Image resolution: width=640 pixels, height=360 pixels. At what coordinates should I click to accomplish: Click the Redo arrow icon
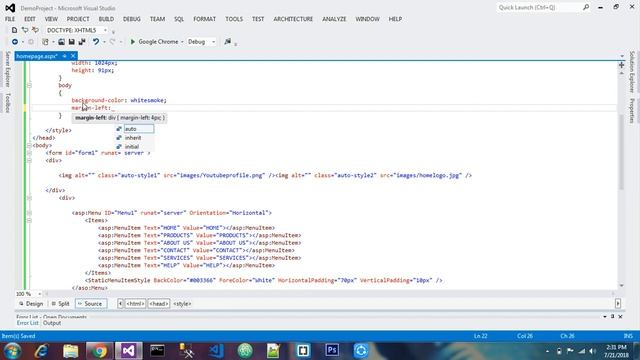pos(112,42)
